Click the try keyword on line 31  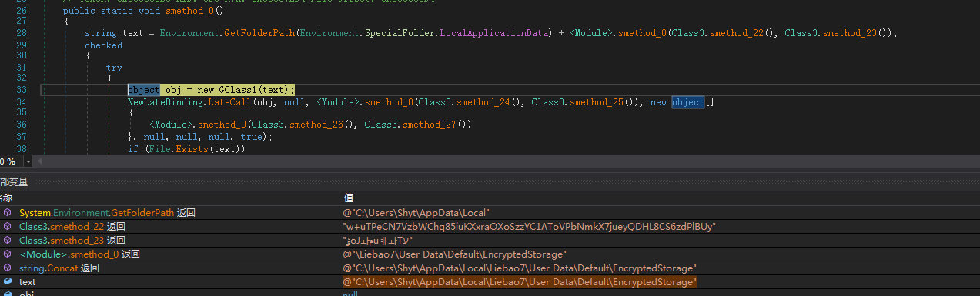pos(114,68)
